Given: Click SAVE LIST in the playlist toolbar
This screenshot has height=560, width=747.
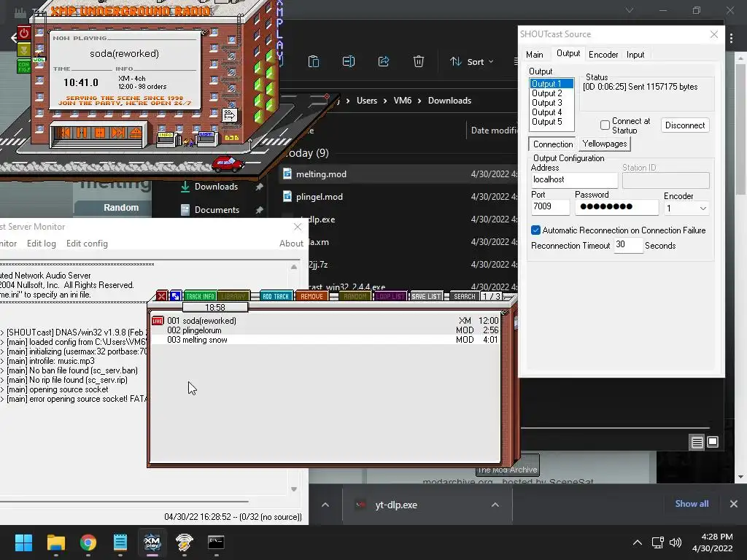Looking at the screenshot, I should point(426,296).
